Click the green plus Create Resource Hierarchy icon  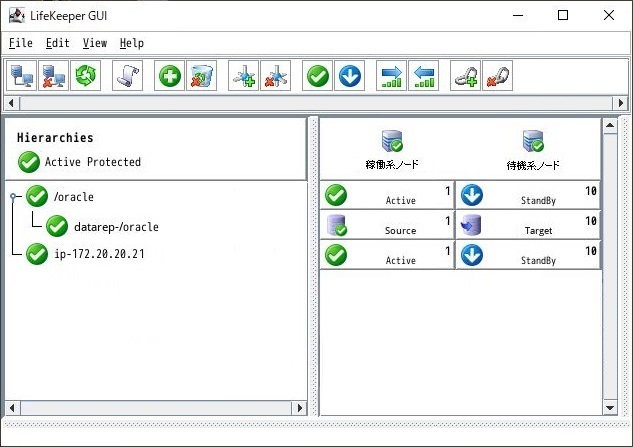170,76
